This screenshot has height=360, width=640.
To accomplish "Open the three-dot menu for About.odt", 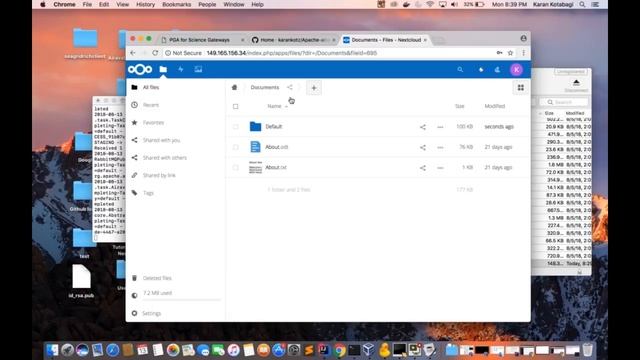I will [440, 147].
